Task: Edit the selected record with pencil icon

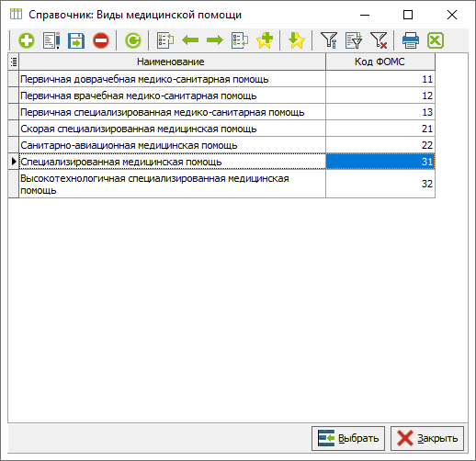Action: click(51, 40)
